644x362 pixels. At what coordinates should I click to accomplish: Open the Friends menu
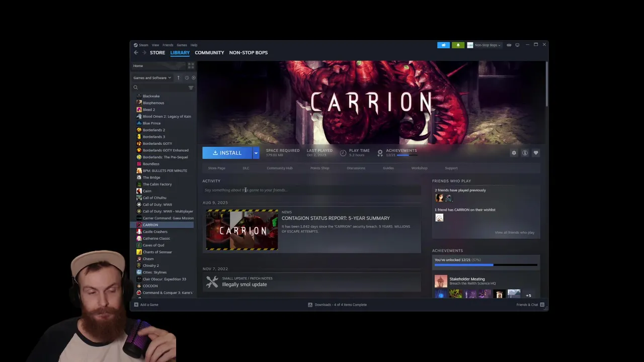click(x=168, y=45)
